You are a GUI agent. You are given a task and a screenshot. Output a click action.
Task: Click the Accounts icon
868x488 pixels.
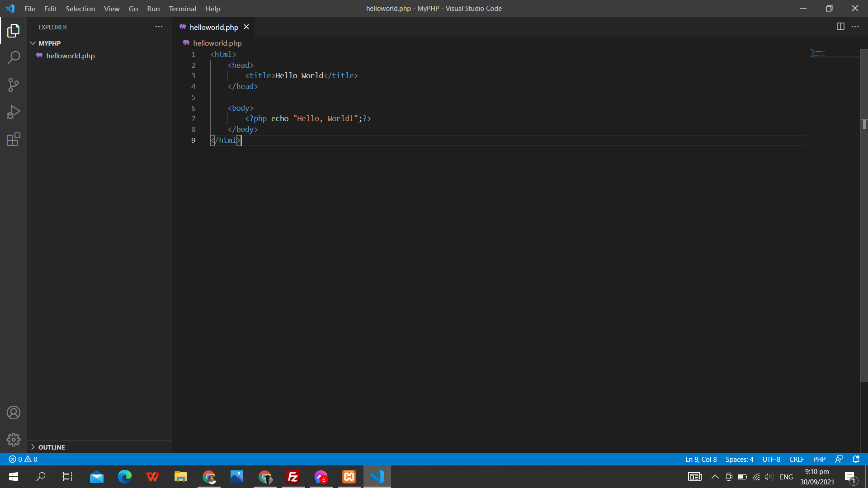click(x=14, y=413)
